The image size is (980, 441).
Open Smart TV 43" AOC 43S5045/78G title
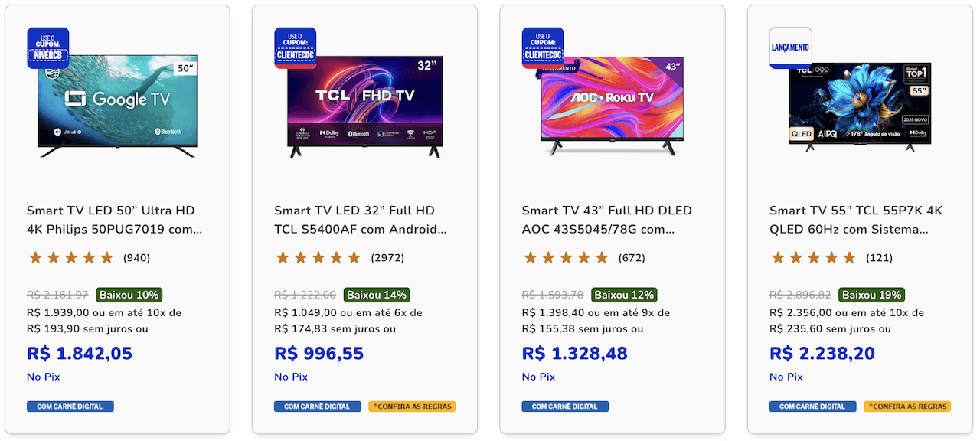tap(607, 220)
